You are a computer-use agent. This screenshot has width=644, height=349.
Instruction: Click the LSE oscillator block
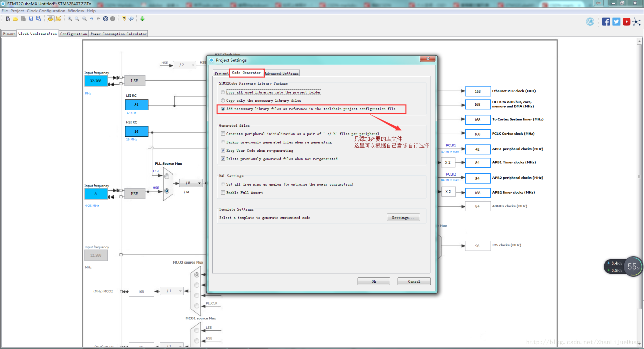coord(134,81)
